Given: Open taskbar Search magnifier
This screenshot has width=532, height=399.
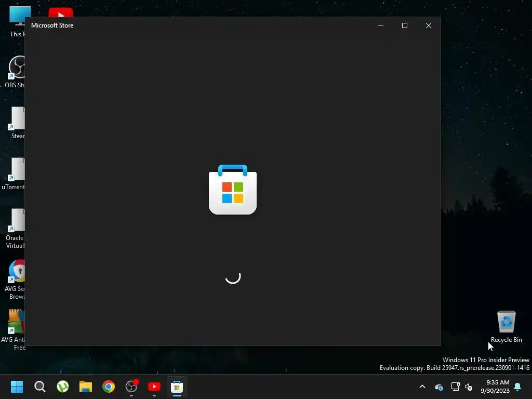Looking at the screenshot, I should 39,387.
